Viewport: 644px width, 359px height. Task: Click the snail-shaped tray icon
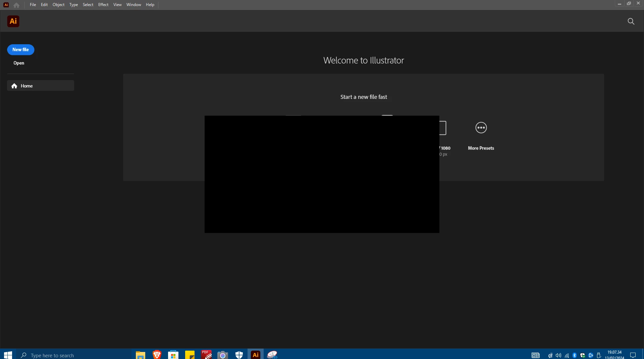pyautogui.click(x=550, y=355)
